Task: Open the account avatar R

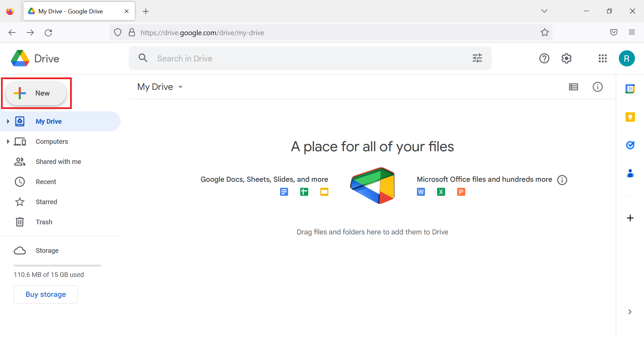Action: click(x=627, y=59)
